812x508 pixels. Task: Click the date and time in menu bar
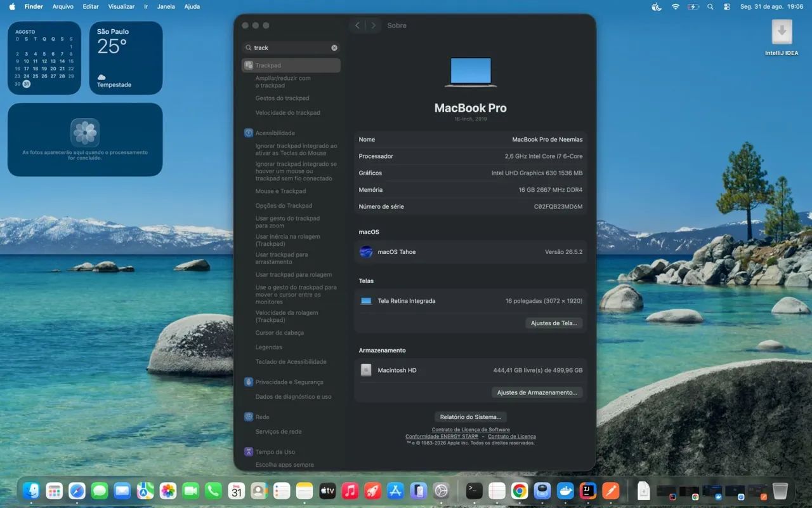771,6
